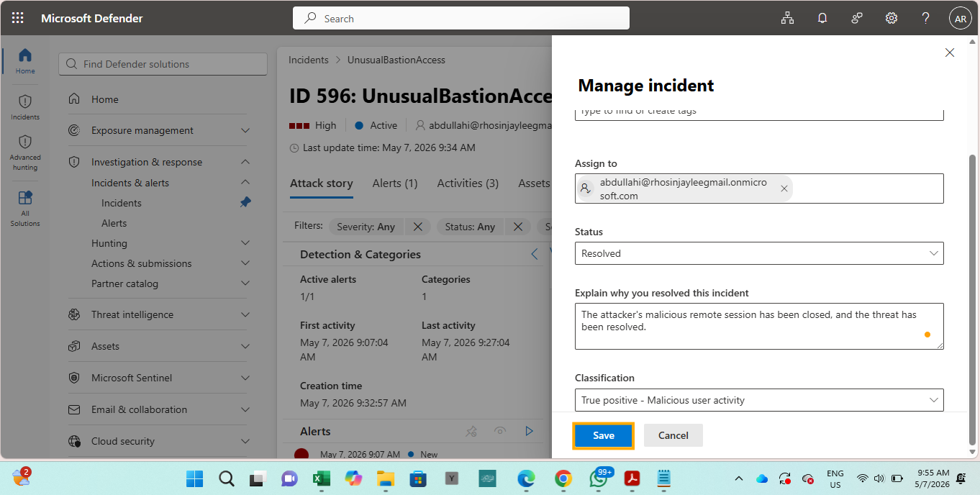This screenshot has height=495, width=980.
Task: Toggle the eye icon in Alerts section
Action: (500, 431)
